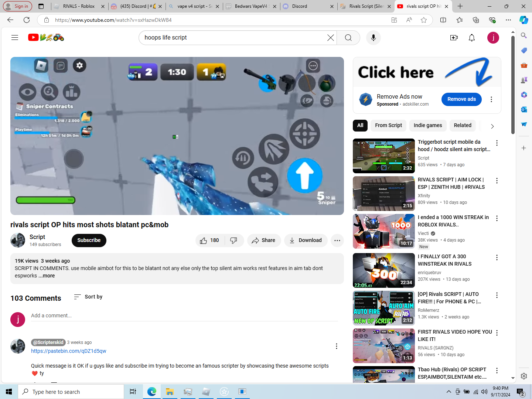532x399 pixels.
Task: Open options for the [OP] Rivals SCRIPT AUTO FIRE video
Action: 497,295
